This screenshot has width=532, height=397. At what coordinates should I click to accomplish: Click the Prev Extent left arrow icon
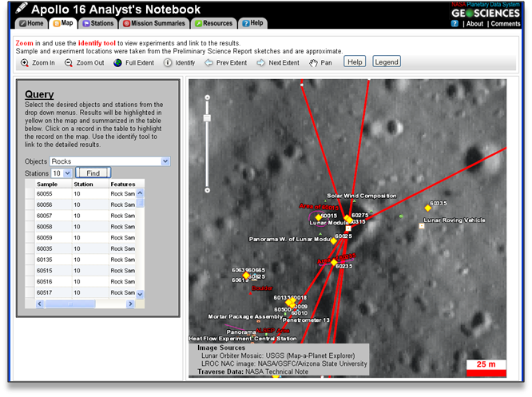(x=208, y=63)
